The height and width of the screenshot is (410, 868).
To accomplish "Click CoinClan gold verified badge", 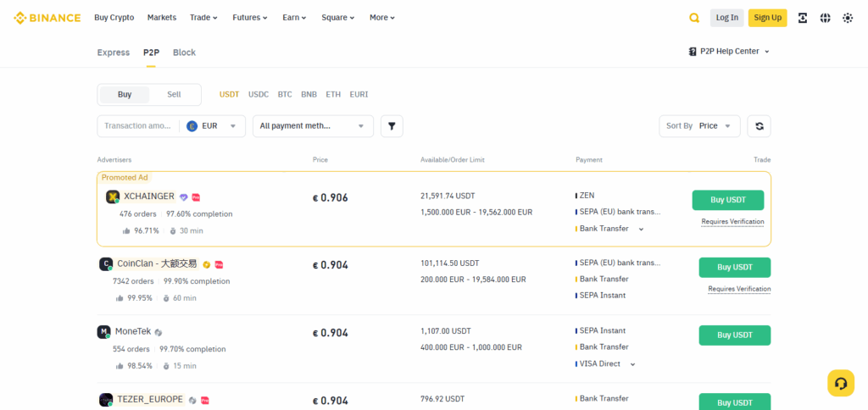I will pyautogui.click(x=207, y=264).
